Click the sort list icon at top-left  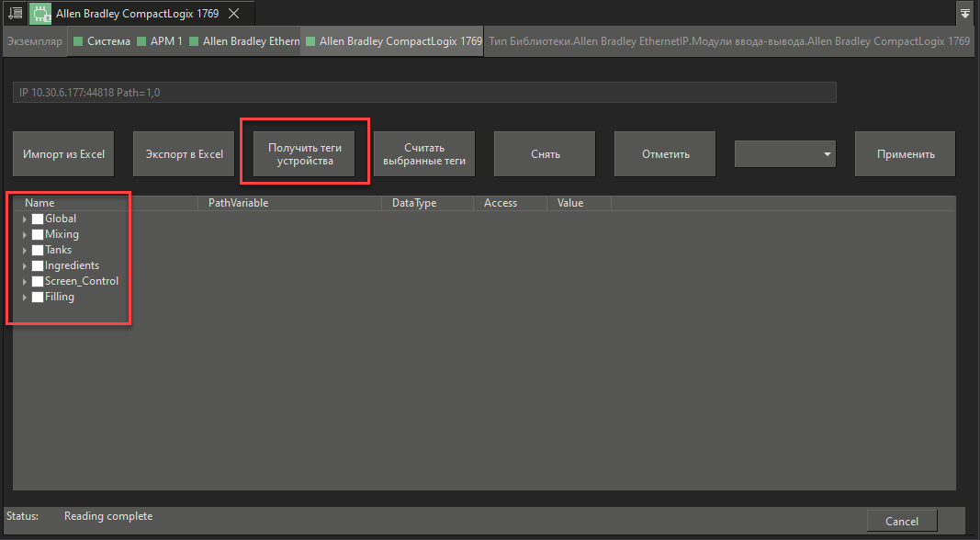15,14
